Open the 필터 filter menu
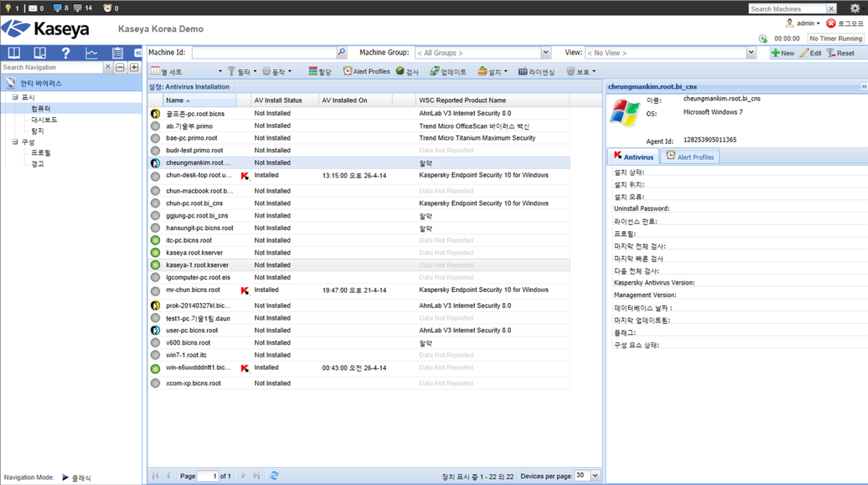Screen dimensions: 868x485 pyautogui.click(x=242, y=71)
